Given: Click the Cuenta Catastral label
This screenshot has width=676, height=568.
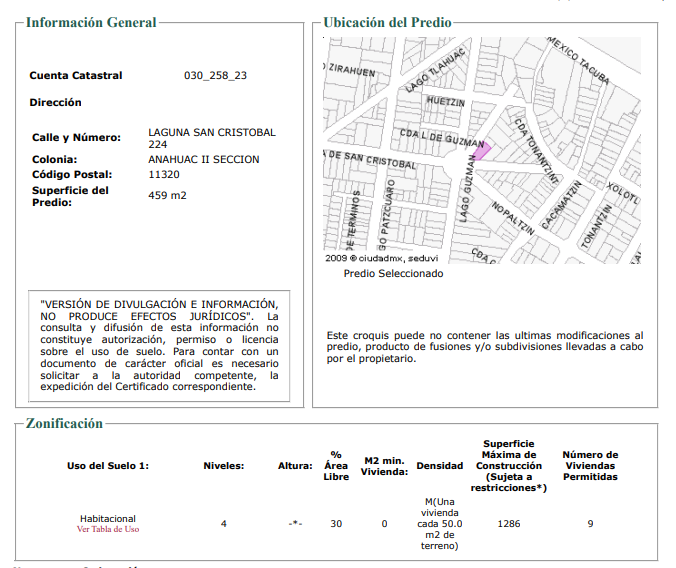Looking at the screenshot, I should click(76, 75).
